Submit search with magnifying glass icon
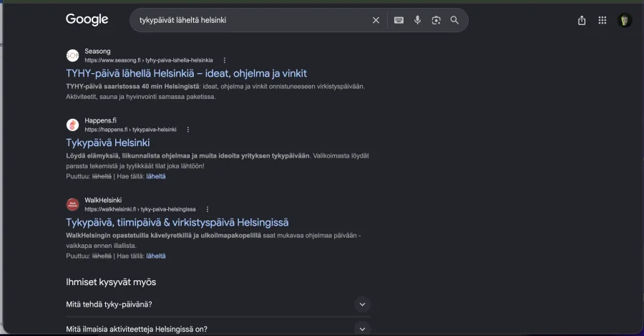This screenshot has width=644, height=336. tap(454, 20)
